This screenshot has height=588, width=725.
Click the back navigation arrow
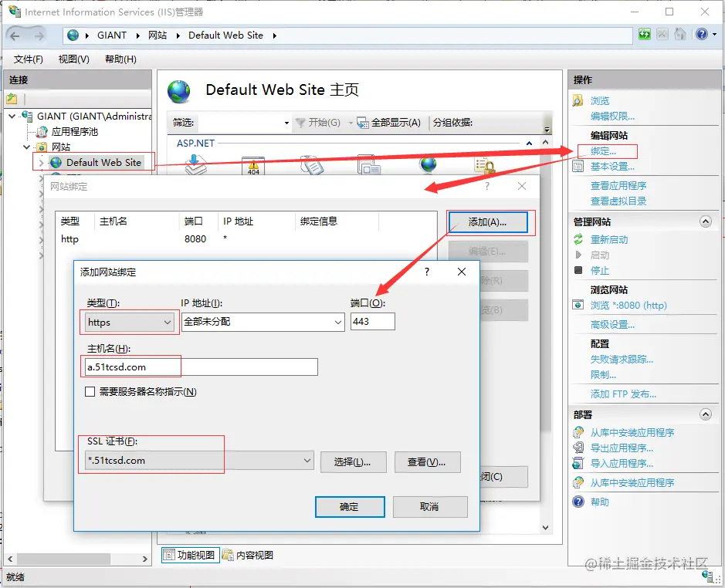pyautogui.click(x=15, y=35)
